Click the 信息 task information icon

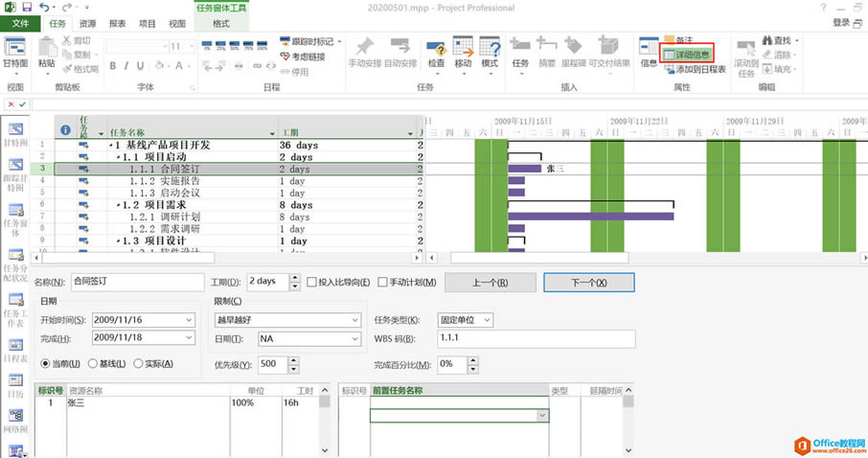(x=649, y=52)
